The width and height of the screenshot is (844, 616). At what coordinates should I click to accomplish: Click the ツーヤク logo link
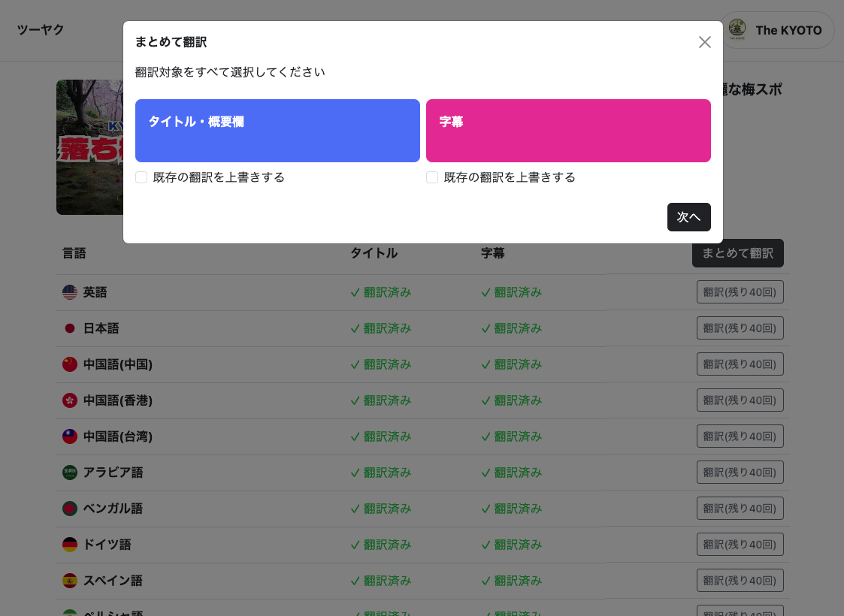pos(41,29)
